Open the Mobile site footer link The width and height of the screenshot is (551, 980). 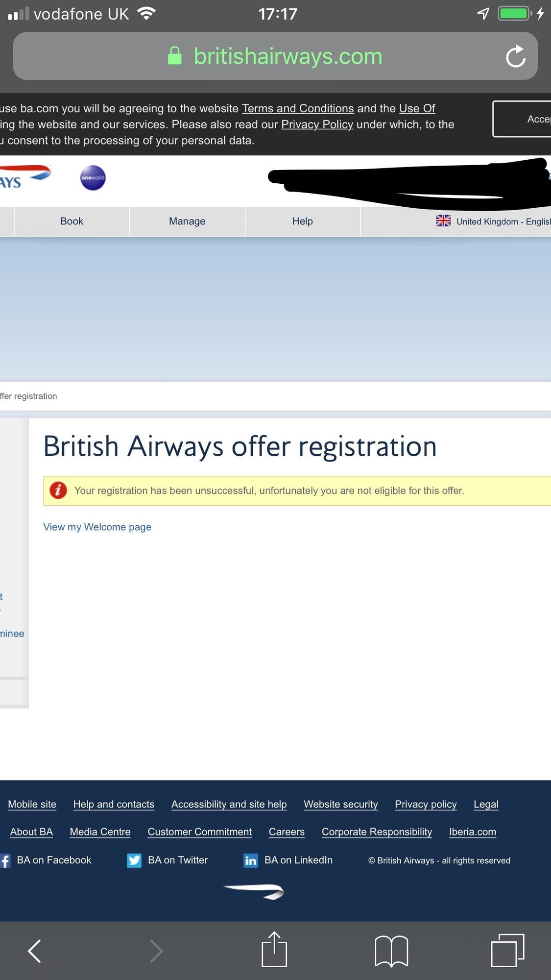[x=32, y=804]
